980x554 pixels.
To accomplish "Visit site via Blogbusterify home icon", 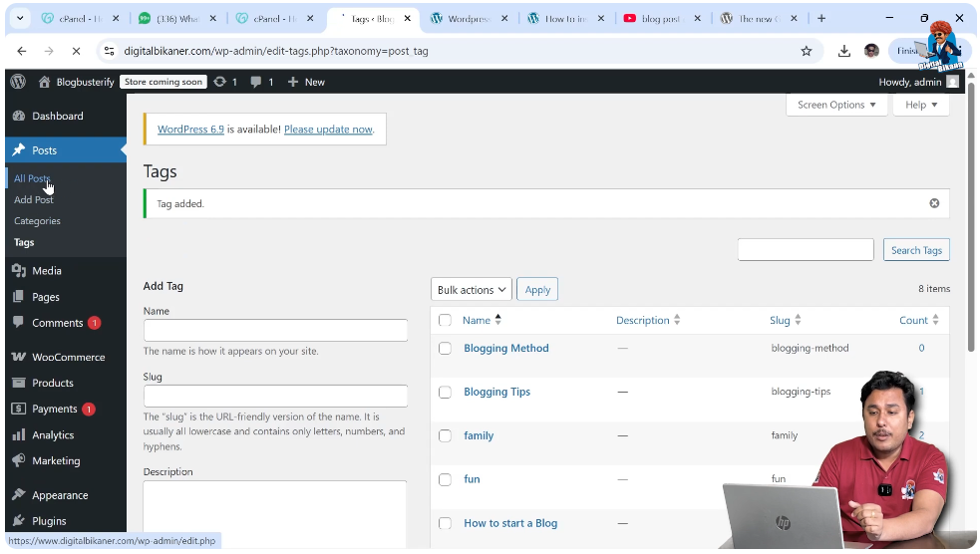I will click(x=44, y=82).
